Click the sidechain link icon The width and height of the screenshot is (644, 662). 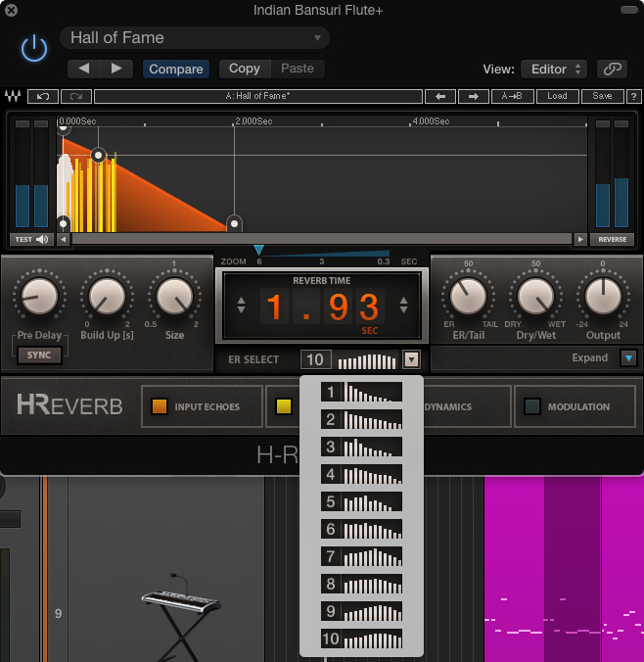click(x=612, y=70)
